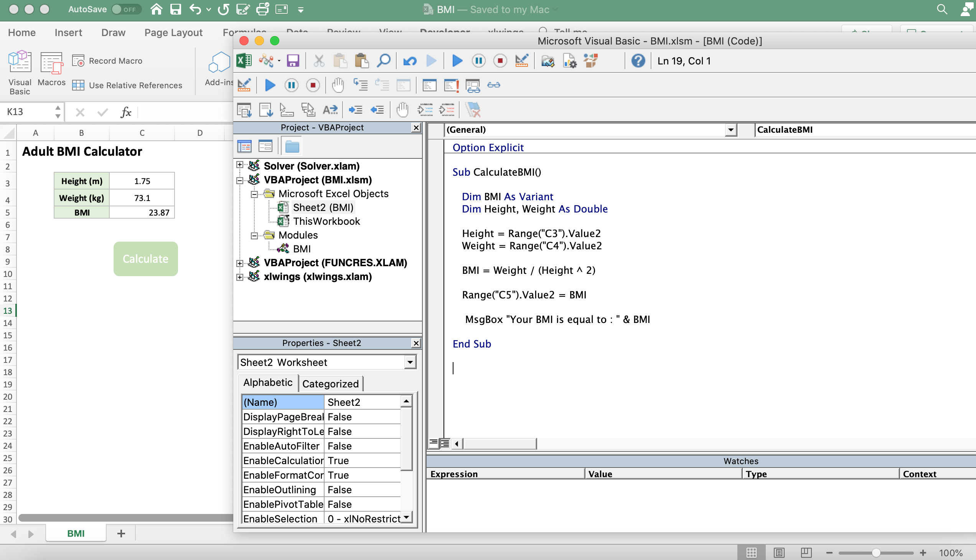Open VBA Help question mark icon
This screenshot has height=560, width=976.
click(x=638, y=61)
